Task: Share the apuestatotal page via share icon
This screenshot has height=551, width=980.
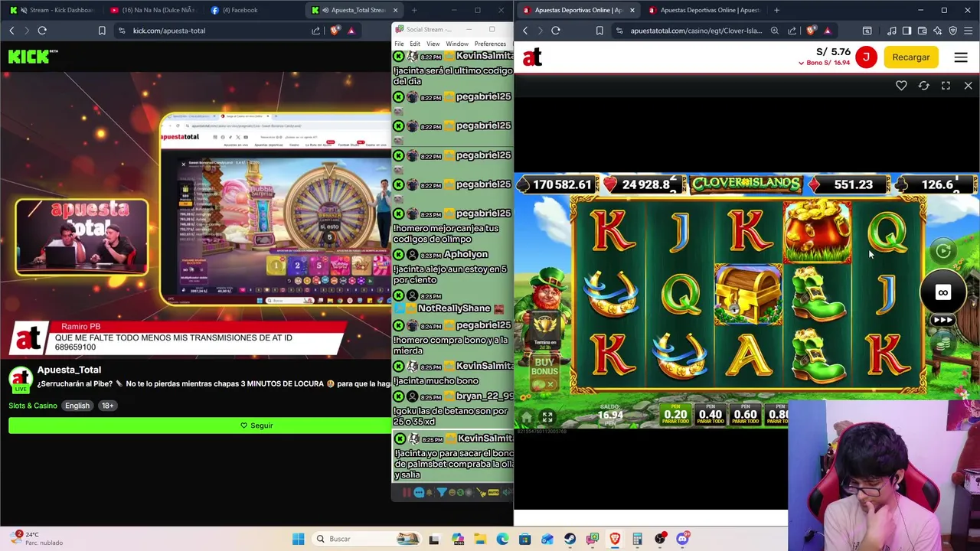Action: pos(792,31)
